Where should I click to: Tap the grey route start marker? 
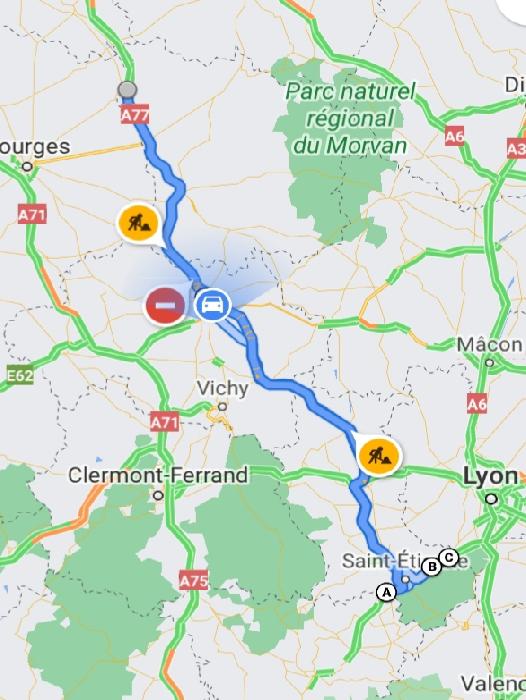tap(127, 89)
